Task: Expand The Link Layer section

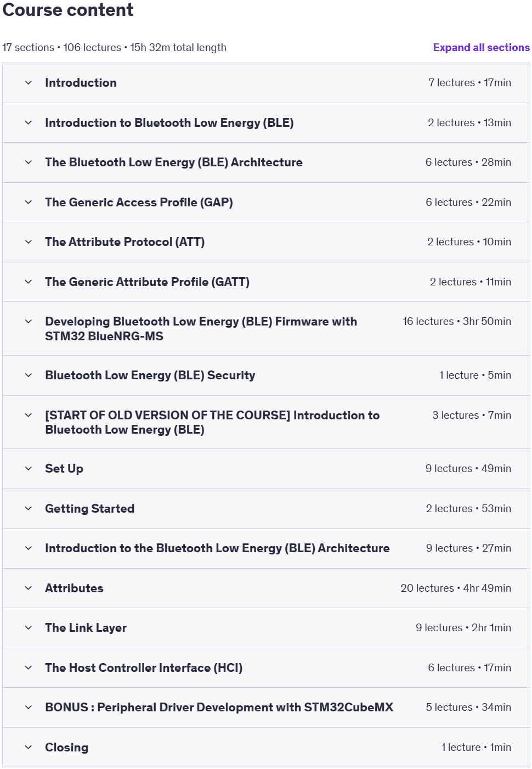Action: point(266,628)
